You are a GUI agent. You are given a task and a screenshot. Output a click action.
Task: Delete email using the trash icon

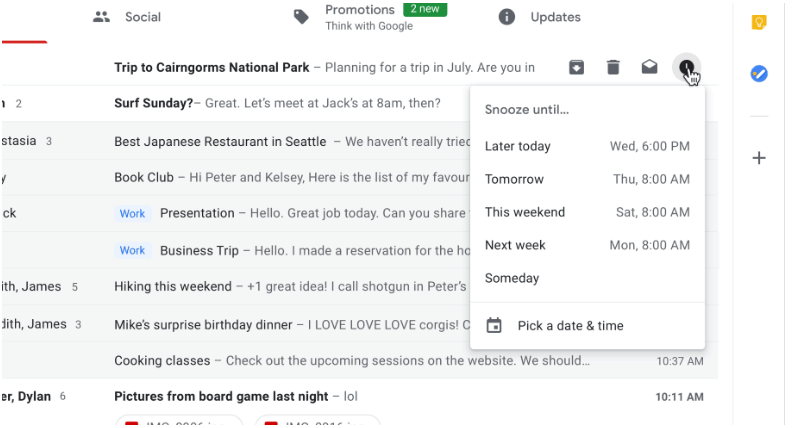613,67
